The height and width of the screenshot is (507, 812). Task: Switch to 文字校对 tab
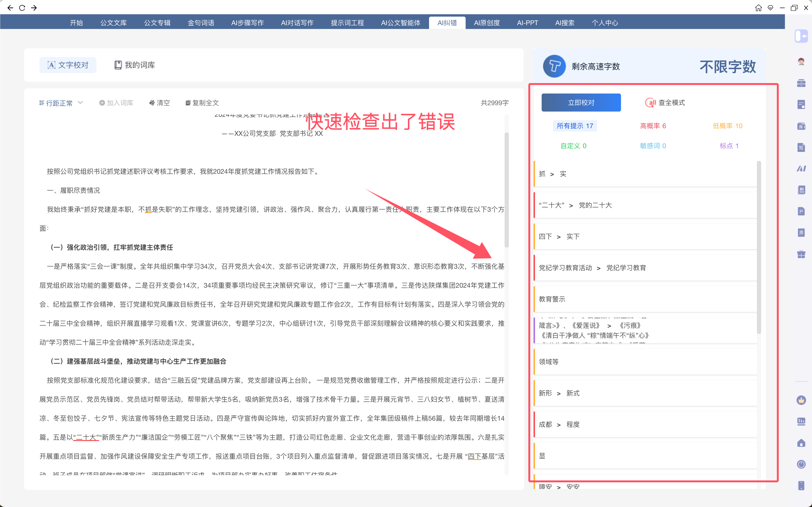(68, 65)
